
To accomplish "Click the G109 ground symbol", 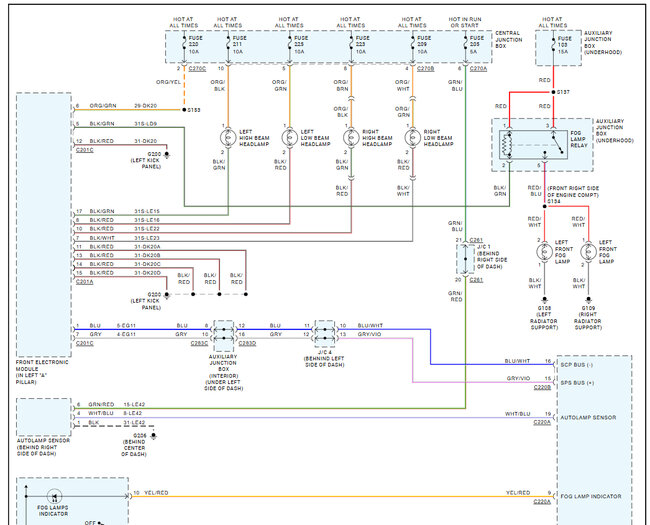I will click(588, 299).
